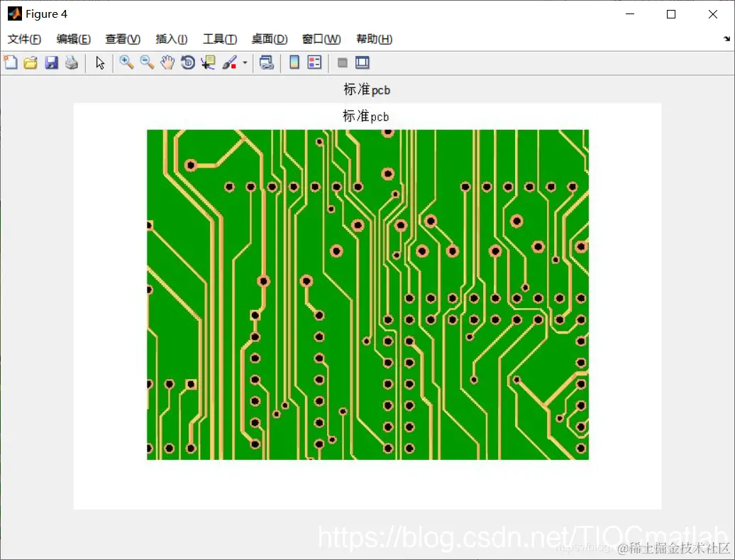
Task: Toggle Edit Plot arrow mode
Action: (x=100, y=62)
